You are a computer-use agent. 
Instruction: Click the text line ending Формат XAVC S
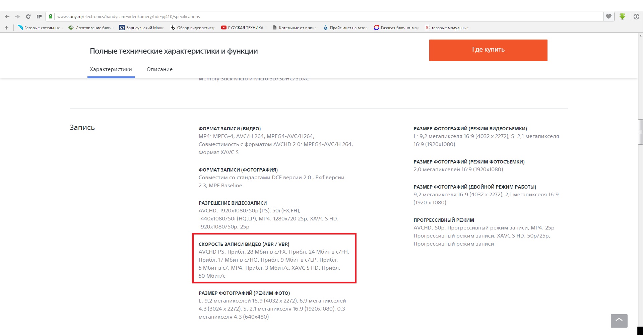click(218, 152)
